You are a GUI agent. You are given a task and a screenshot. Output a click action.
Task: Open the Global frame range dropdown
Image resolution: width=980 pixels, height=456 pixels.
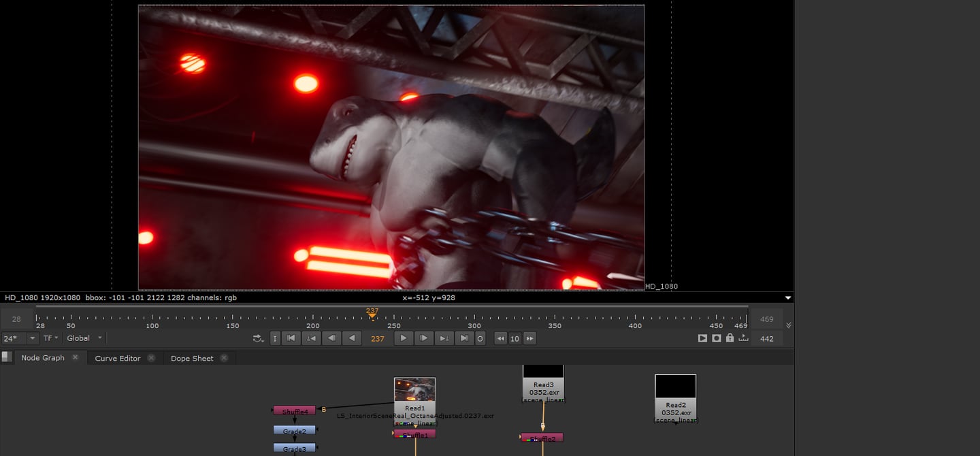pos(84,338)
